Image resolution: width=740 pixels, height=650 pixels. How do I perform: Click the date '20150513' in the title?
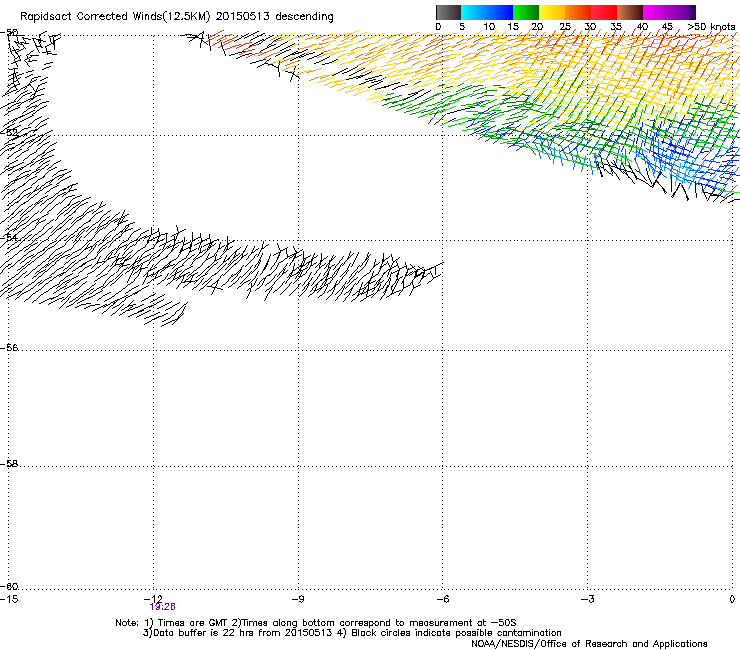click(x=243, y=17)
